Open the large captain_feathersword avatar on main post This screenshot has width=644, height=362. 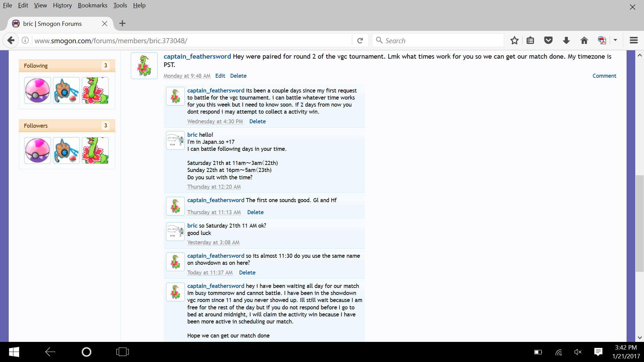[144, 66]
